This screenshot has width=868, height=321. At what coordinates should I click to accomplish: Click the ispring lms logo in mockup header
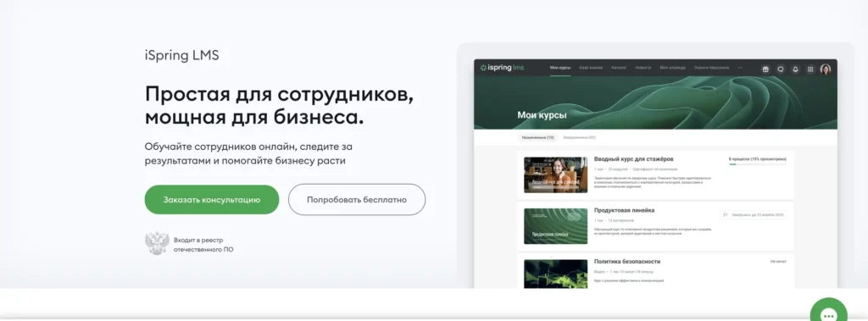502,68
